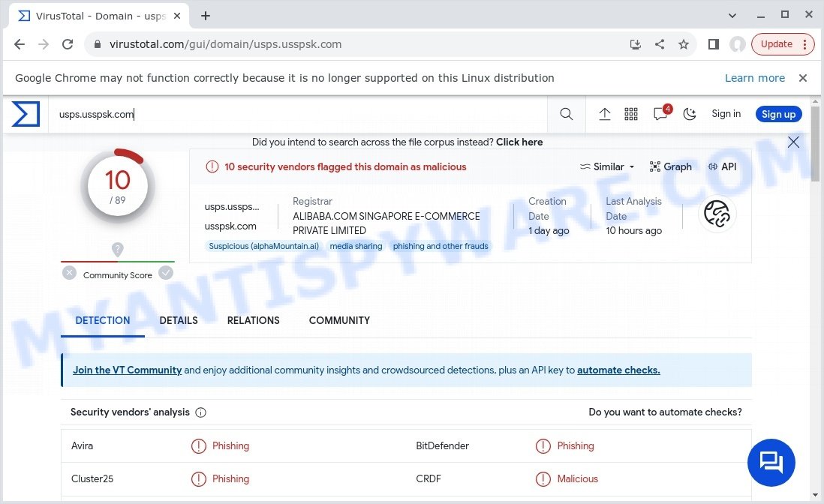824x504 pixels.
Task: Click the community score question marker
Action: (118, 249)
